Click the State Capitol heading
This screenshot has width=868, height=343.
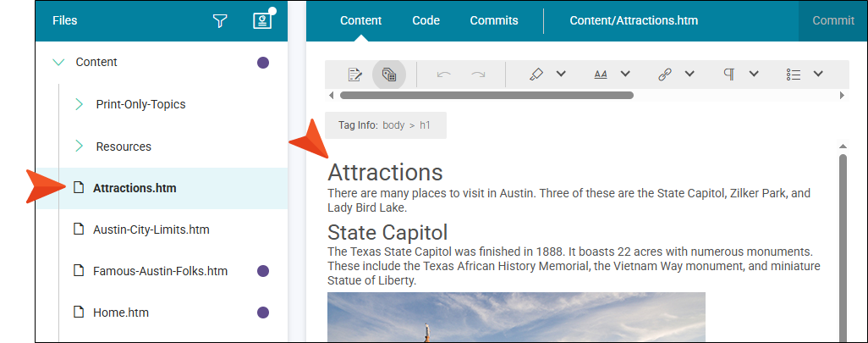click(x=387, y=232)
